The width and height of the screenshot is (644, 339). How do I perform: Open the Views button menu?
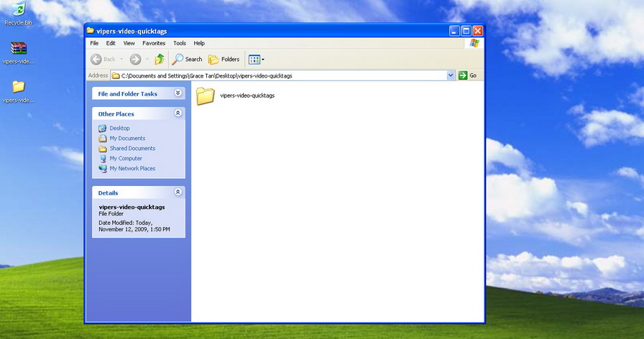pos(257,60)
